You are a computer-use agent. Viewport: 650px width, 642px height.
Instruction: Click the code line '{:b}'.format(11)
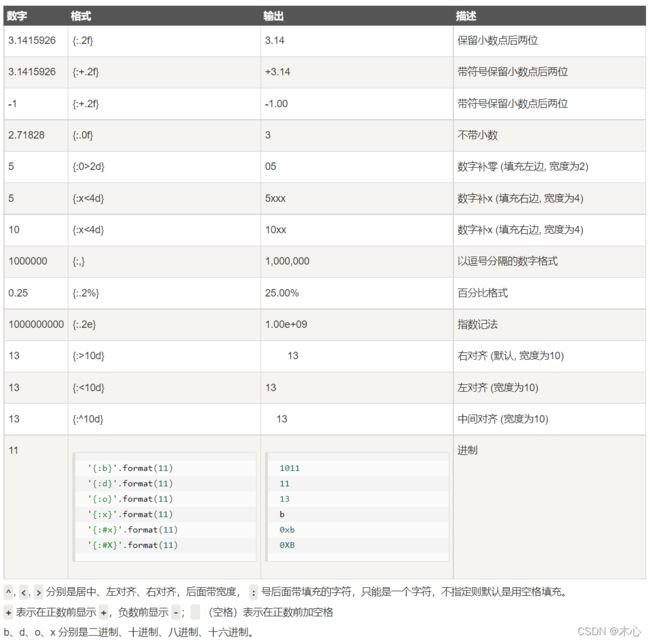coord(130,468)
